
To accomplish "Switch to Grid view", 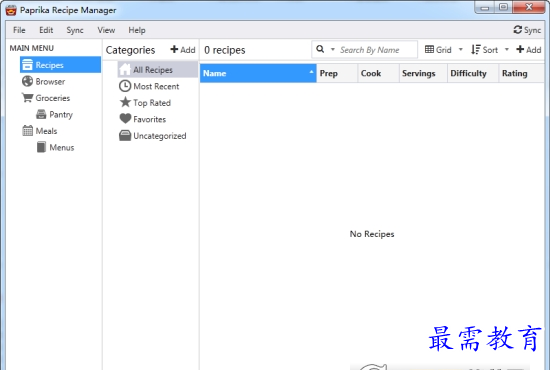I will pyautogui.click(x=438, y=50).
